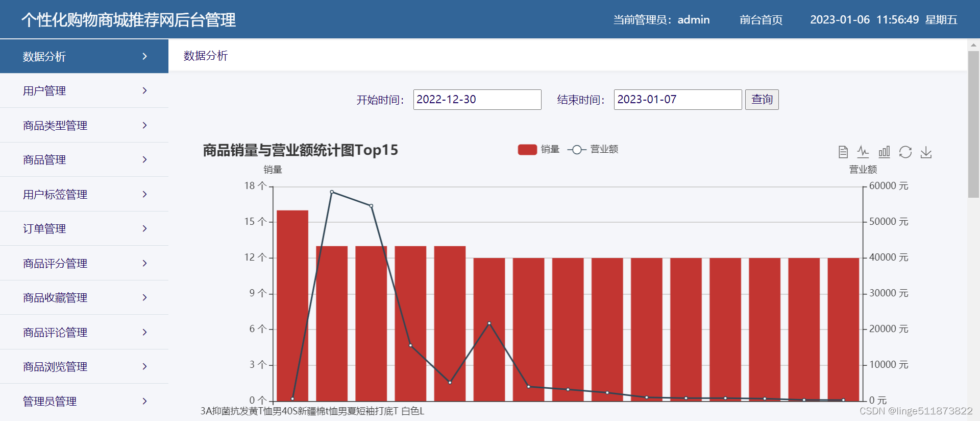Click the first sales bar at 16
Screen dimensions: 980x421
coord(292,306)
